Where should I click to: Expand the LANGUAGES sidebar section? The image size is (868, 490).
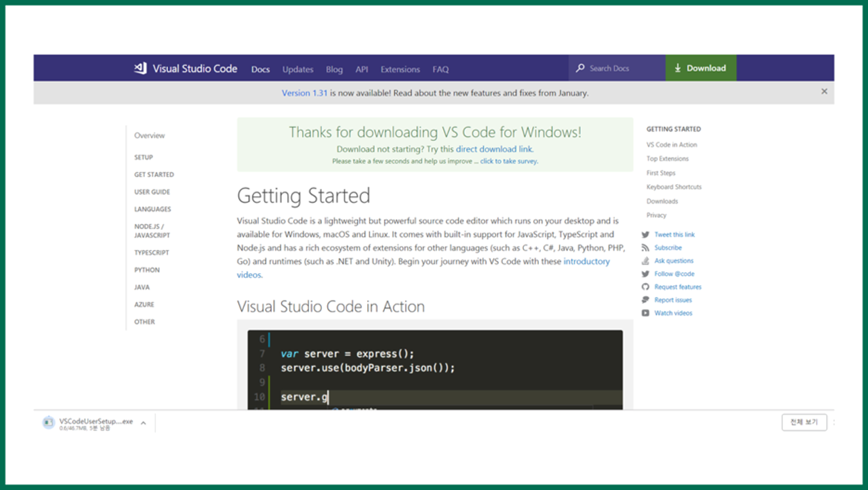pos(153,210)
